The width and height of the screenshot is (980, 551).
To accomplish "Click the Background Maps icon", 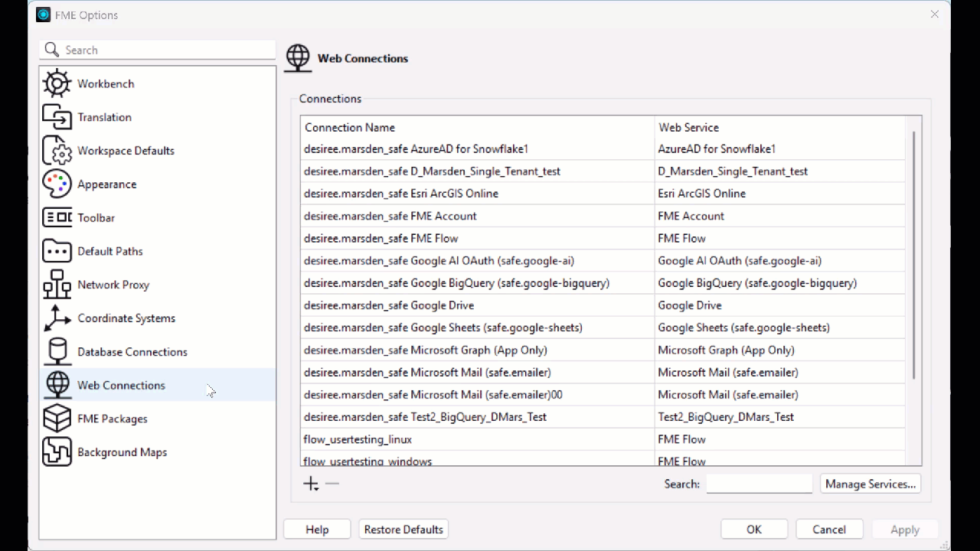I will click(x=57, y=452).
